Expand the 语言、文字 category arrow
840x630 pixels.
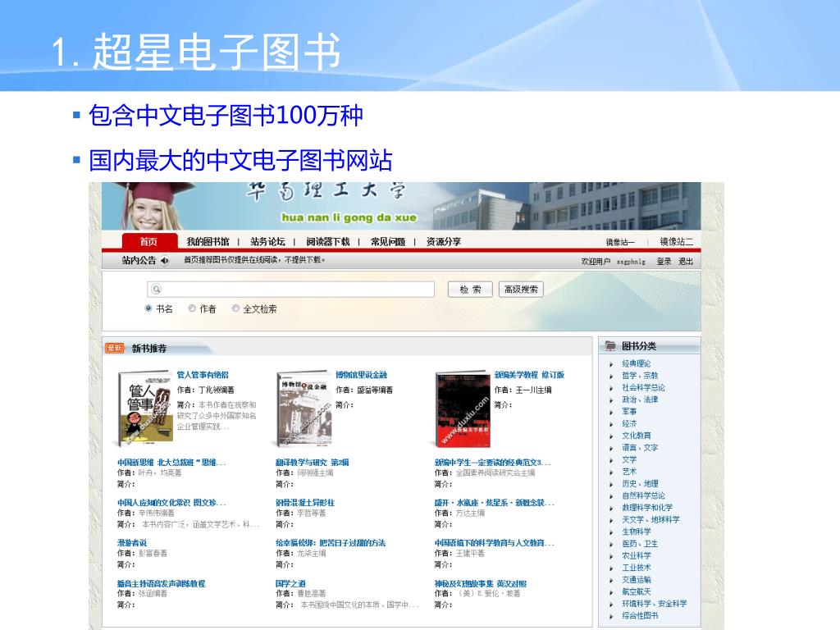[611, 448]
